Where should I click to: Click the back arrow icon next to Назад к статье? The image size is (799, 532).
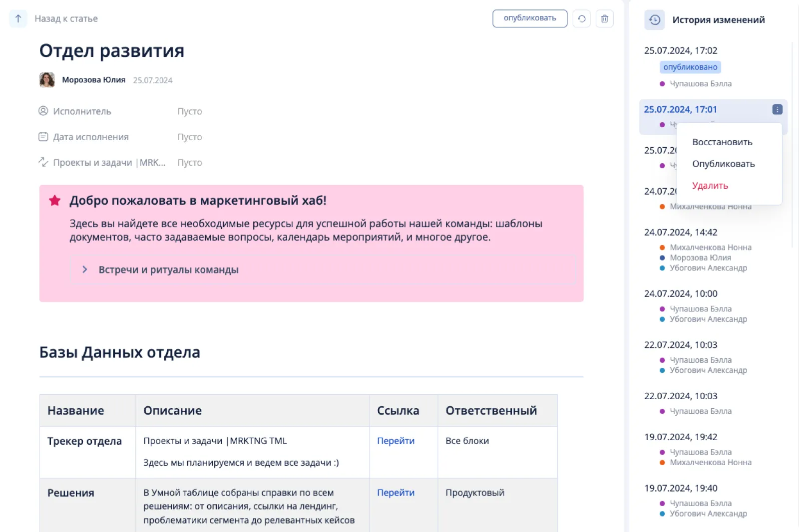click(x=18, y=18)
